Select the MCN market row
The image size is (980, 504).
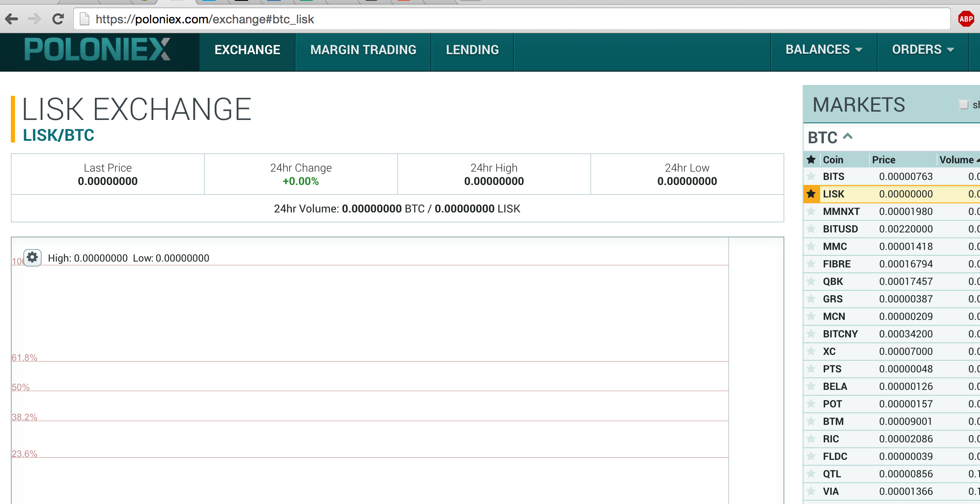[891, 316]
